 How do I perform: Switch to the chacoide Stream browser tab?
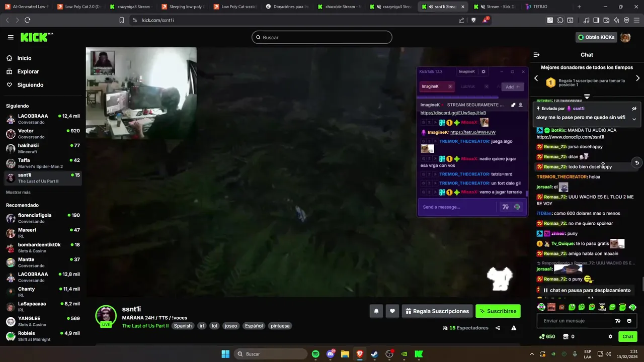(340, 7)
